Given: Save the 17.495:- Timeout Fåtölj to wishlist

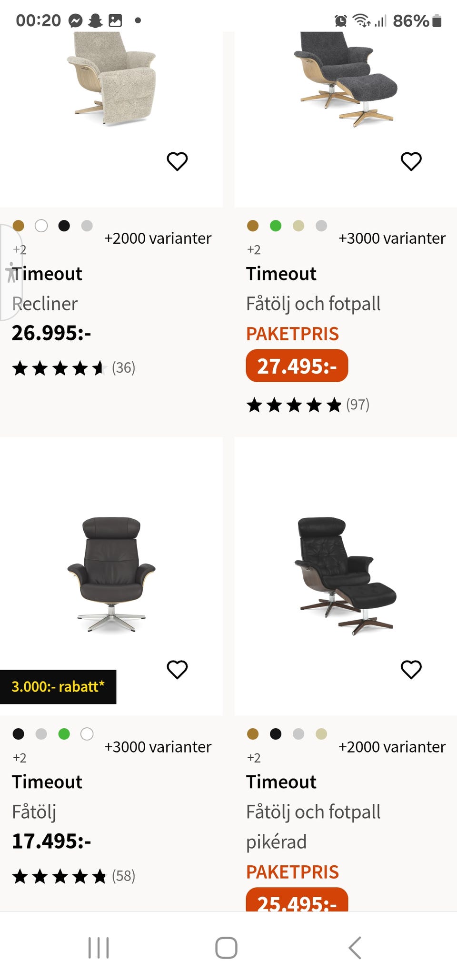Looking at the screenshot, I should [x=177, y=670].
